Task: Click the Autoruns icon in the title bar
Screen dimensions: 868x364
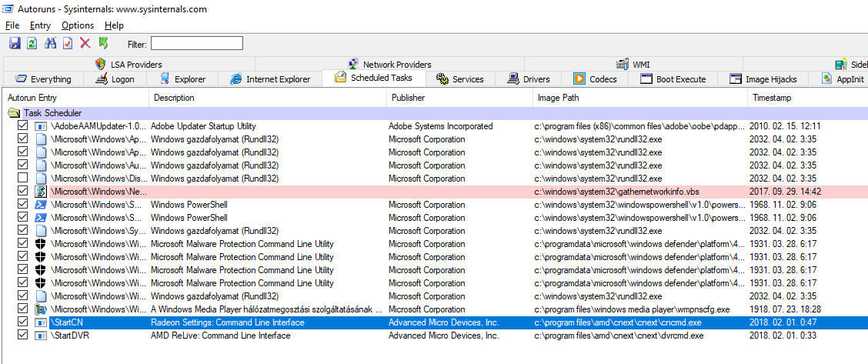Action: coord(8,8)
